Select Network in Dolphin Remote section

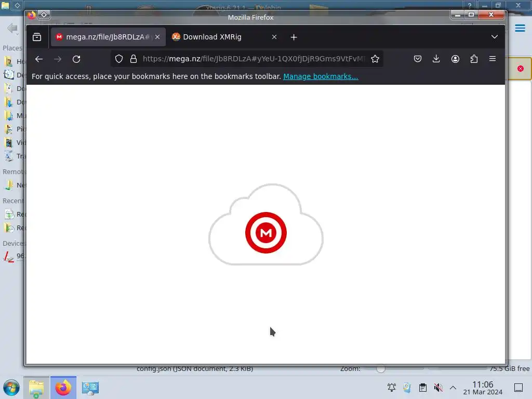pos(14,185)
